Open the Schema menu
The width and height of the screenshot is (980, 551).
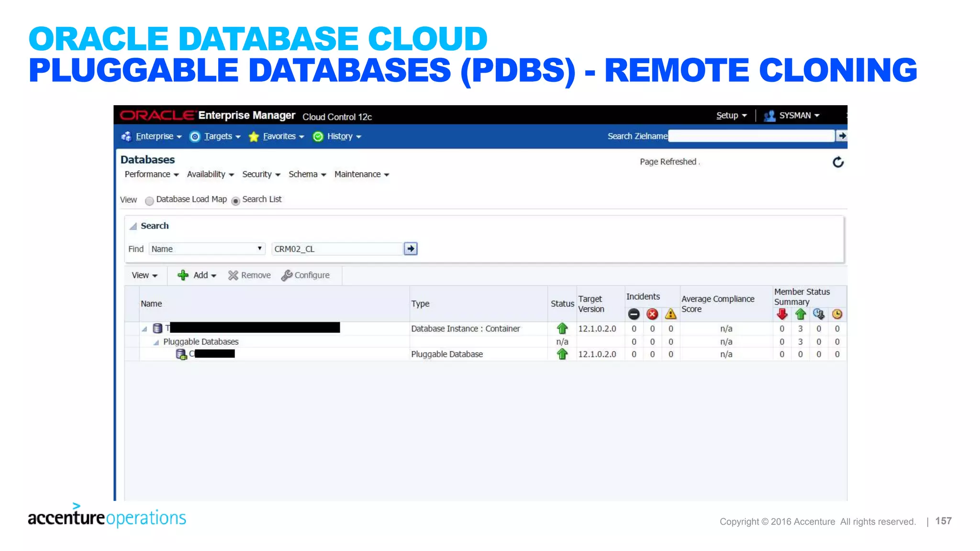coord(307,174)
